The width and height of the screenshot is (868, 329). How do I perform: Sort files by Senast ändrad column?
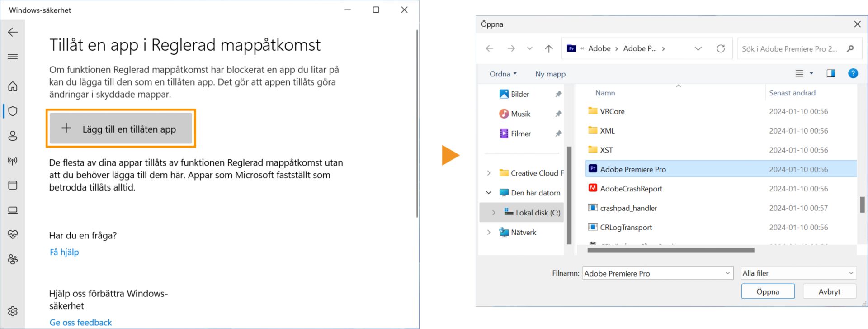(792, 93)
